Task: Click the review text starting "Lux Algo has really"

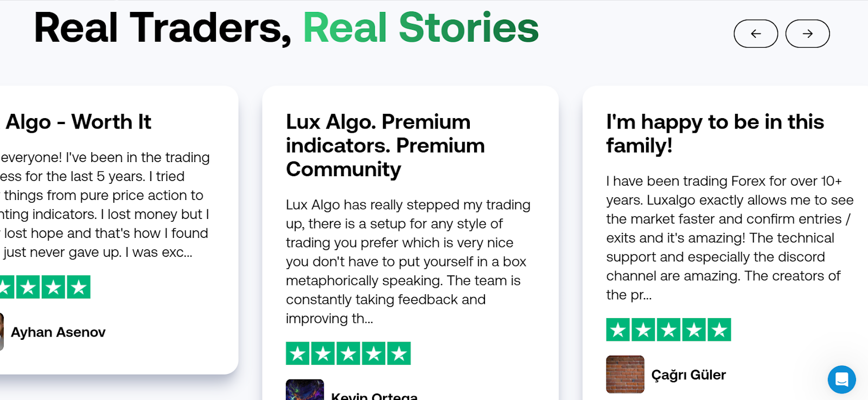Action: (x=407, y=261)
